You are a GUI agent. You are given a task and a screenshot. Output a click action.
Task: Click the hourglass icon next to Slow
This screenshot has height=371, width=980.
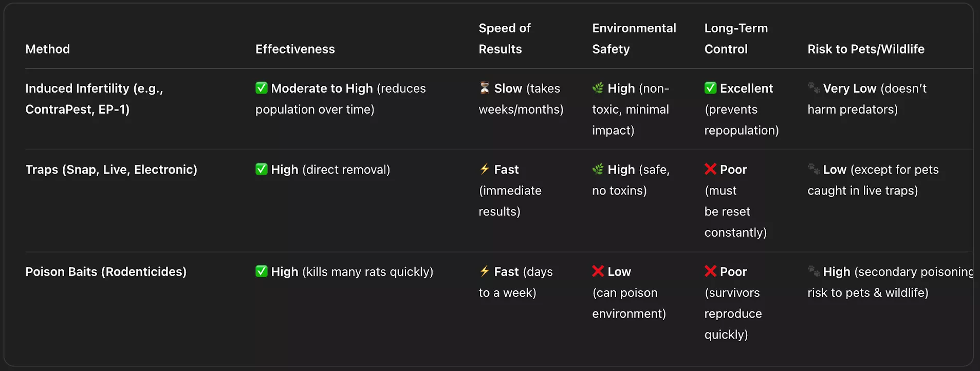[x=485, y=88]
